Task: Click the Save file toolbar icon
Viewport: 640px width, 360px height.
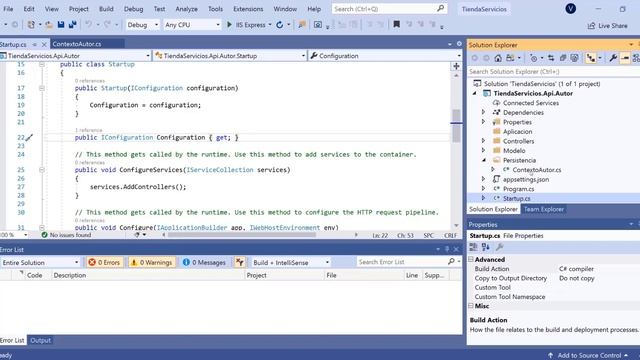Action: click(x=61, y=25)
